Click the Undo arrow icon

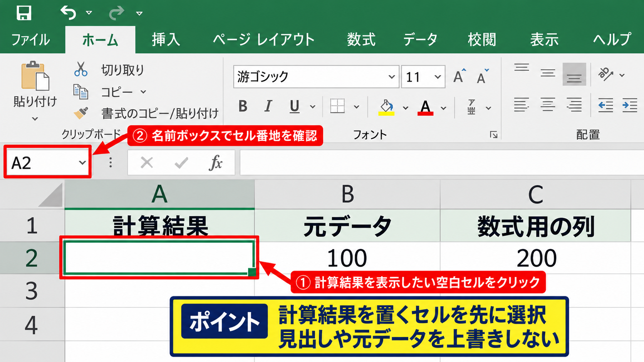68,13
